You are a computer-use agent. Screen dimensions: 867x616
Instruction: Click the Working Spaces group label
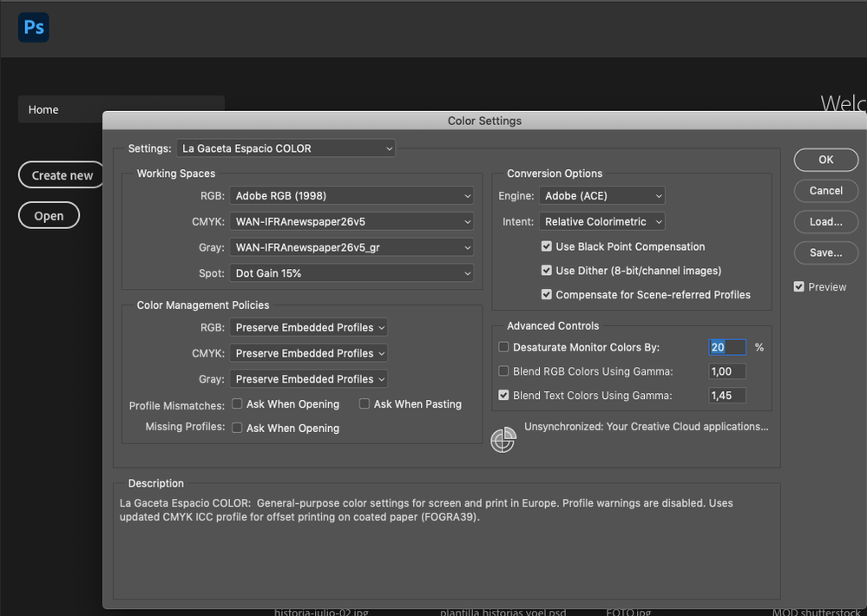(176, 174)
